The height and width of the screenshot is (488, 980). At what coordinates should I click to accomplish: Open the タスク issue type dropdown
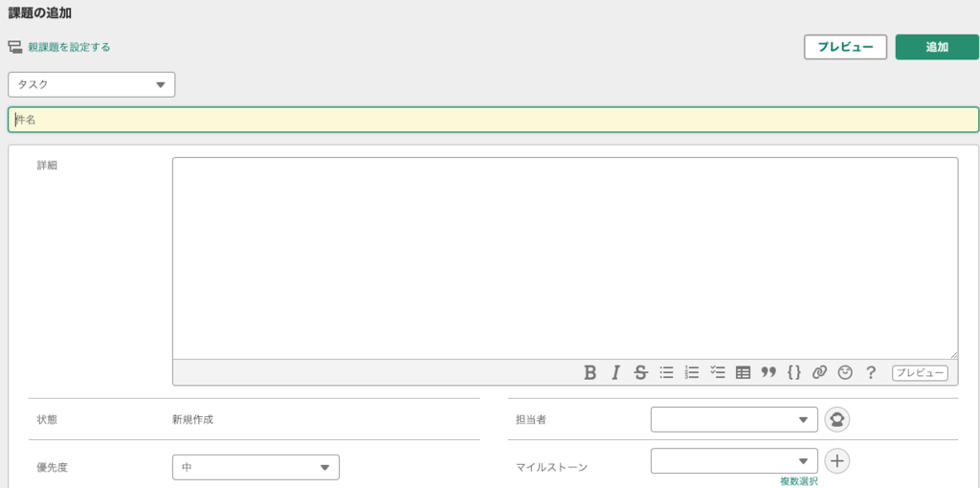click(91, 84)
